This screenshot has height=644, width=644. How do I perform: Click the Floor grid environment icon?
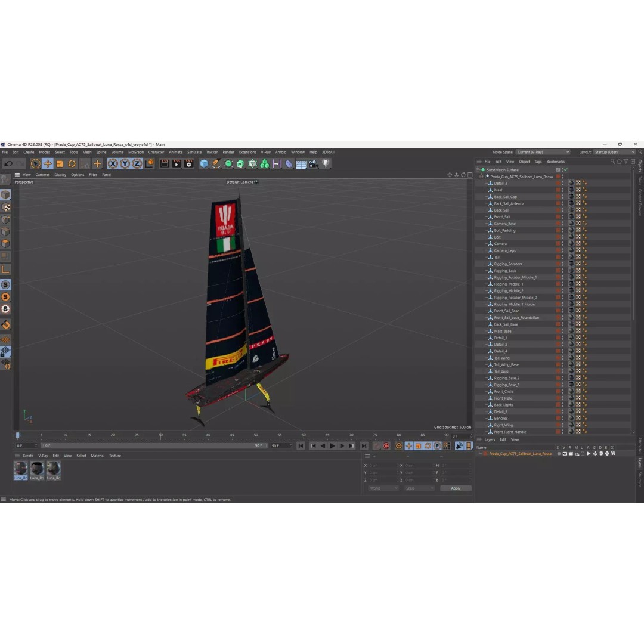click(301, 164)
